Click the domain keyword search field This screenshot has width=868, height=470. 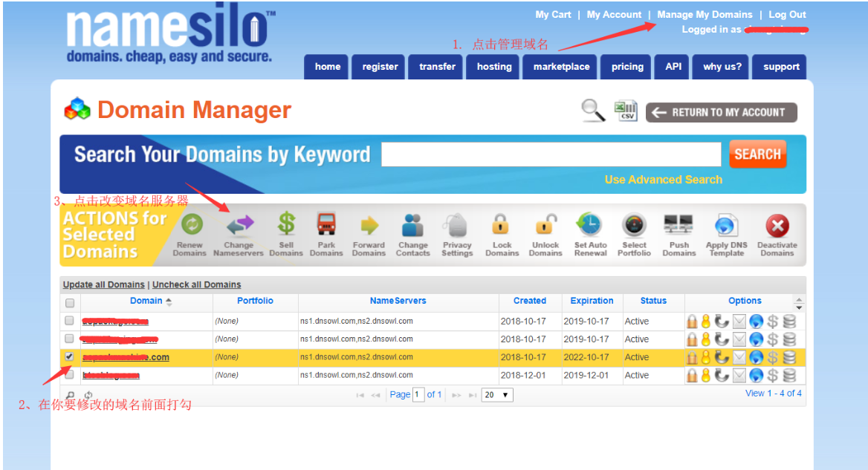pyautogui.click(x=551, y=154)
